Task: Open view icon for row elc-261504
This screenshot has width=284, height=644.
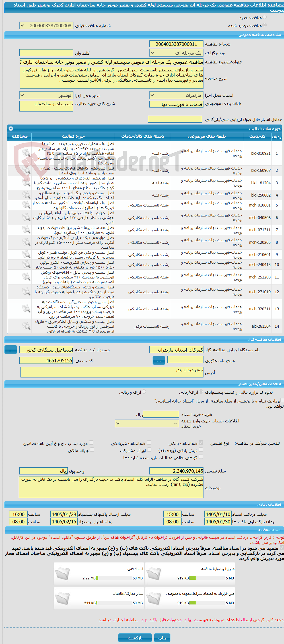Action: point(26,326)
